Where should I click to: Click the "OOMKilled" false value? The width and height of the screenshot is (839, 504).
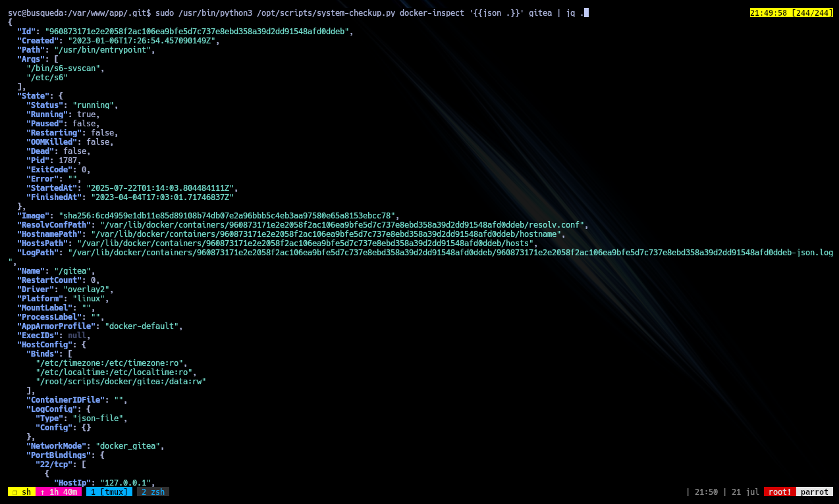97,141
